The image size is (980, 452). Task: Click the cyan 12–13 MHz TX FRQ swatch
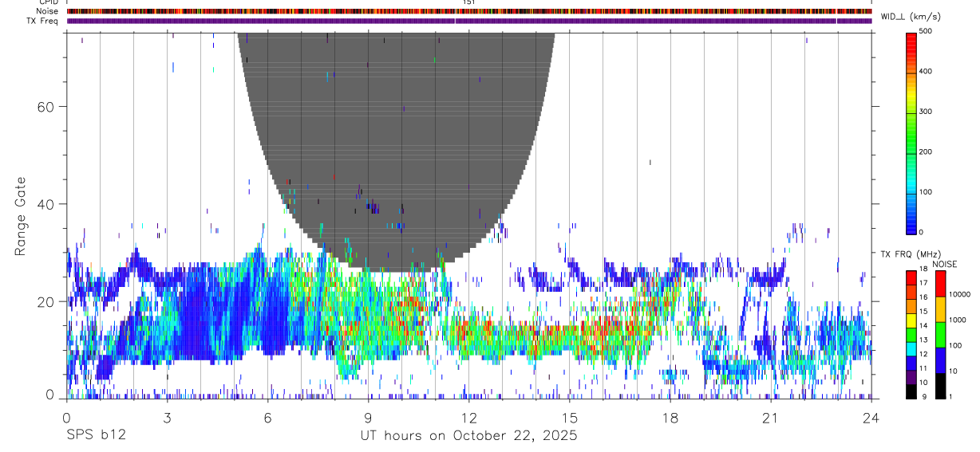[911, 348]
